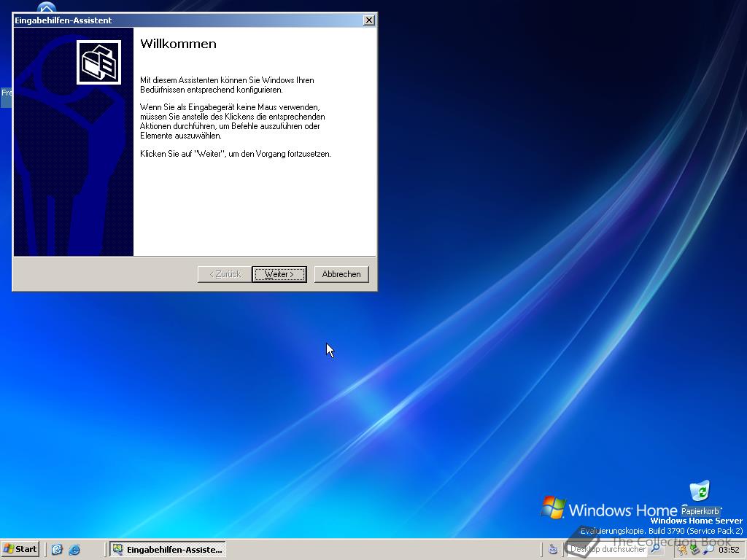Click the Papierkorb recycle bin icon
This screenshot has width=747, height=560.
click(700, 497)
